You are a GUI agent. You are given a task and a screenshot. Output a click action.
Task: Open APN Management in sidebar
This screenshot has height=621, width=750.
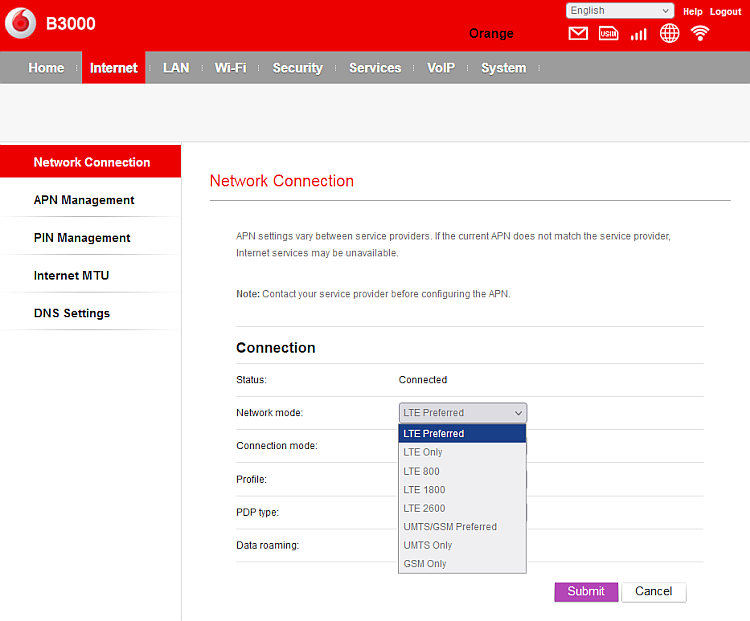pos(84,200)
